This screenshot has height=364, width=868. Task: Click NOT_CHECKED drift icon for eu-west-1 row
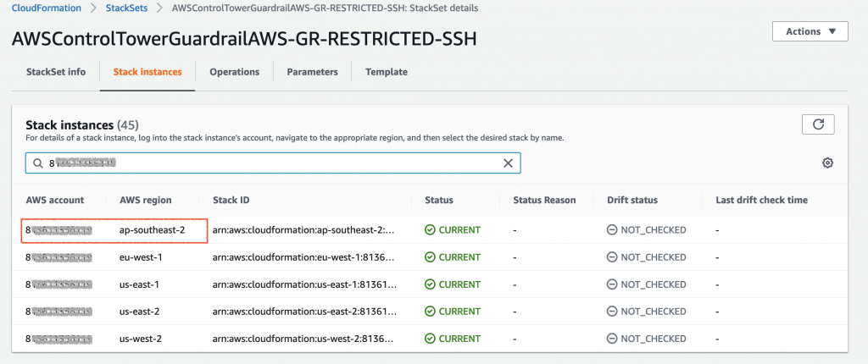(612, 257)
